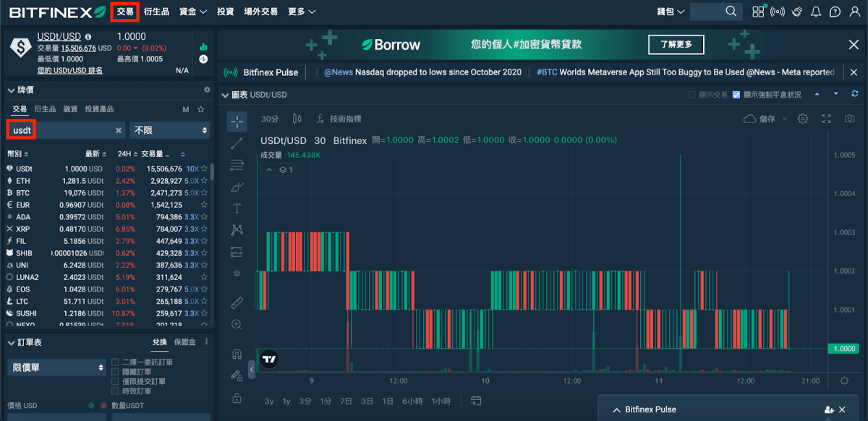Refresh the chart panel
868x421 pixels.
854,94
